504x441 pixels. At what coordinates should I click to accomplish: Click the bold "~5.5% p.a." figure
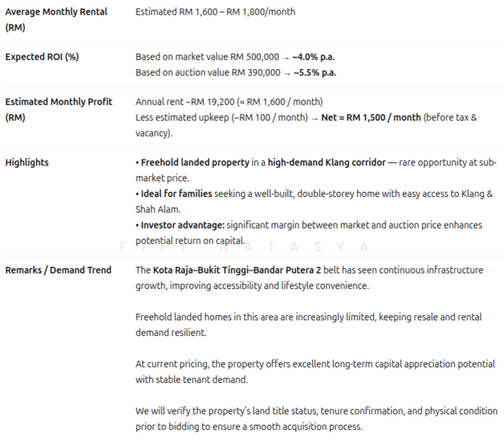point(314,72)
